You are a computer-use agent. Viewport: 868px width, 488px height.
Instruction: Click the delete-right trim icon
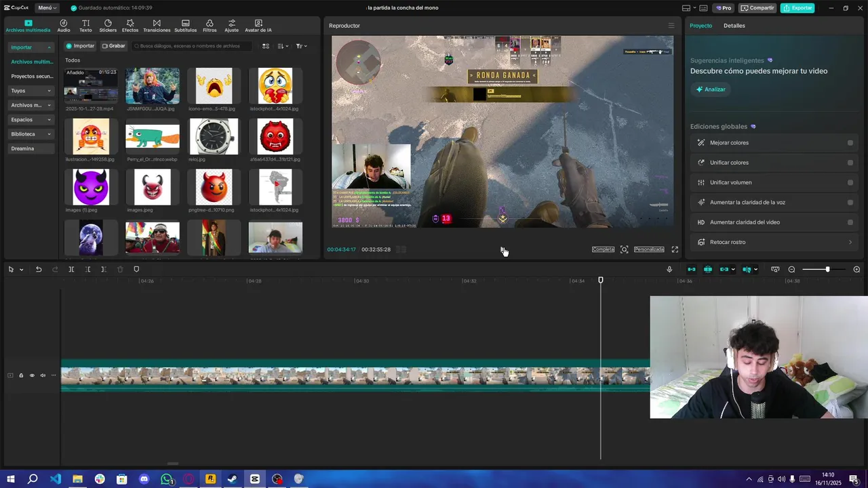coord(104,269)
